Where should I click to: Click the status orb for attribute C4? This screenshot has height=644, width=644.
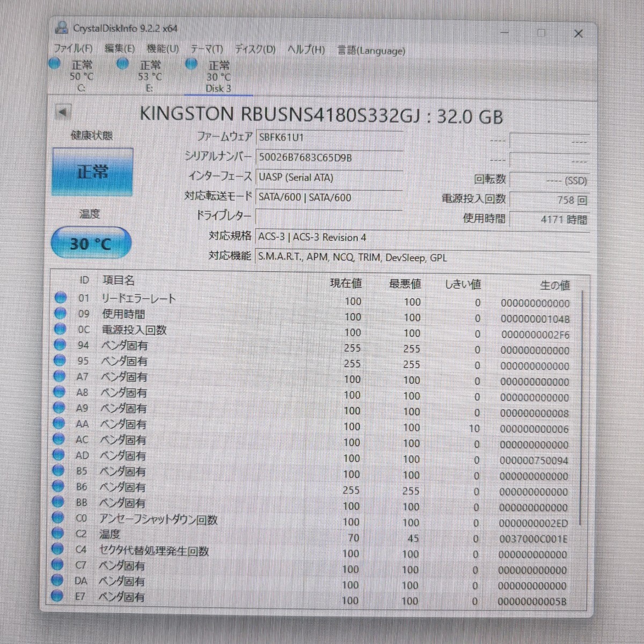pyautogui.click(x=57, y=549)
